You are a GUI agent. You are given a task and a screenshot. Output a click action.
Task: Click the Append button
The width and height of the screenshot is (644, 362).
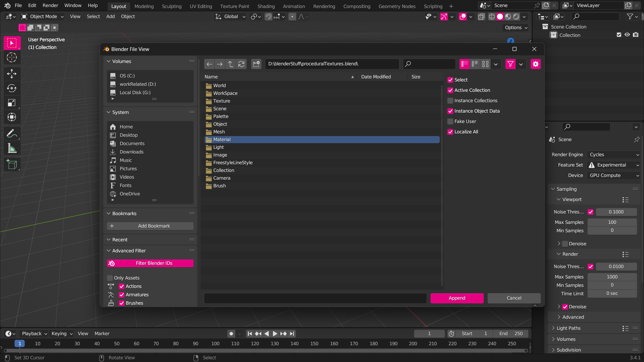click(x=457, y=298)
